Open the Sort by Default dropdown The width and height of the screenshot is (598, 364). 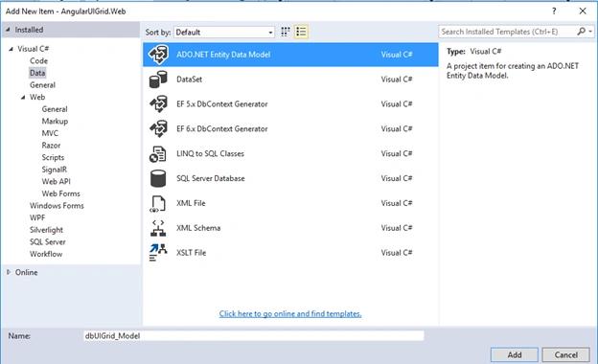coord(224,32)
